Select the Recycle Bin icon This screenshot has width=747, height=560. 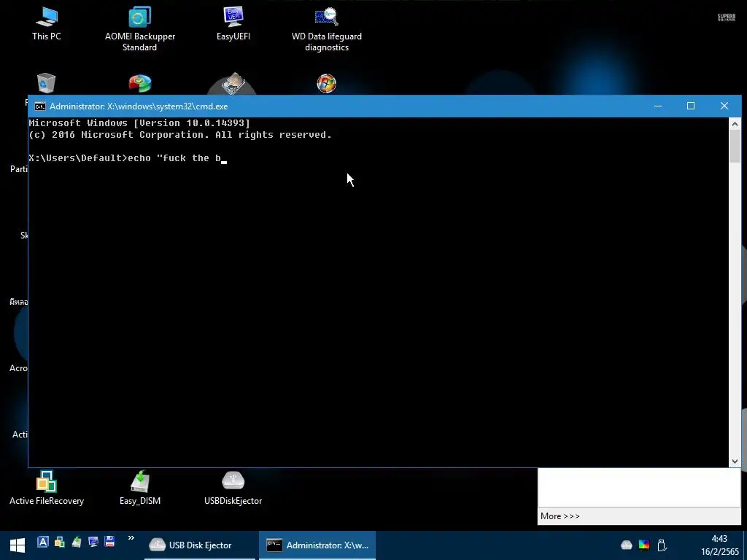tap(46, 83)
